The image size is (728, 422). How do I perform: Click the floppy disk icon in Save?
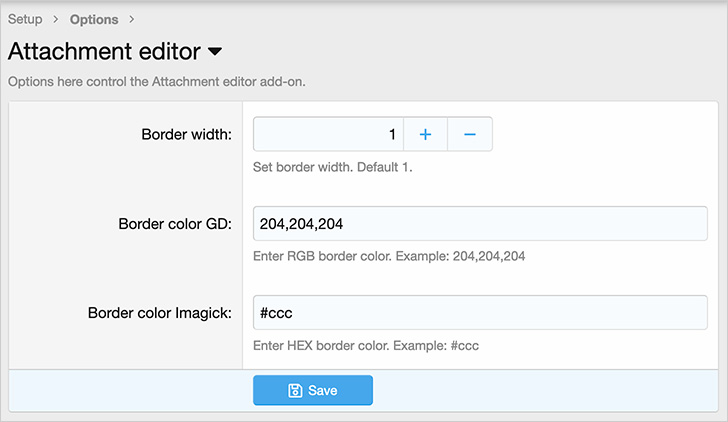click(x=295, y=391)
